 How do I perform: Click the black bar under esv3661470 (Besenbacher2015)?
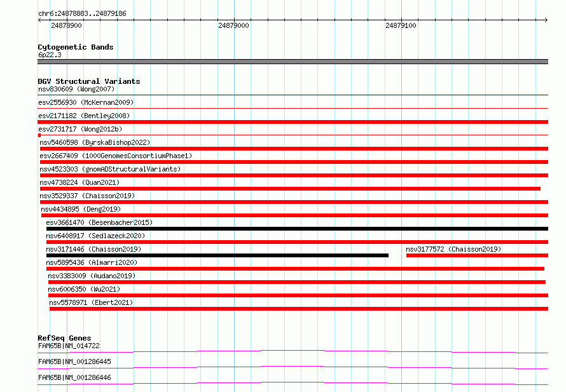[x=297, y=229]
